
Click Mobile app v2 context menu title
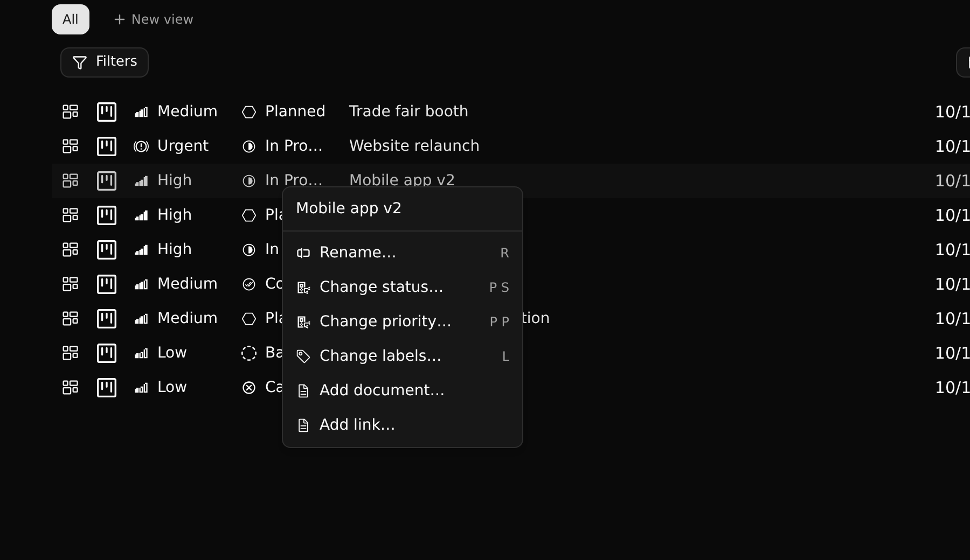coord(349,208)
